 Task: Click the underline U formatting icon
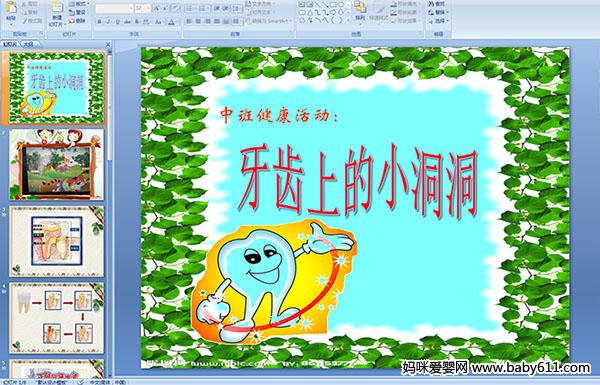coord(118,22)
